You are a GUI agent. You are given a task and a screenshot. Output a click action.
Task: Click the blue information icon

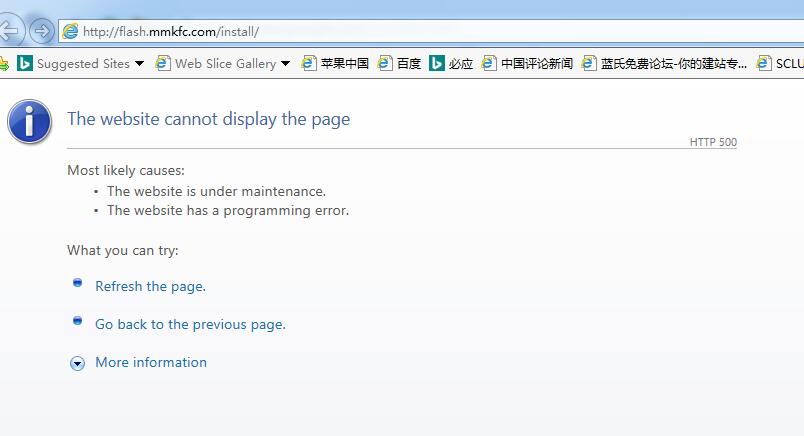pos(30,122)
